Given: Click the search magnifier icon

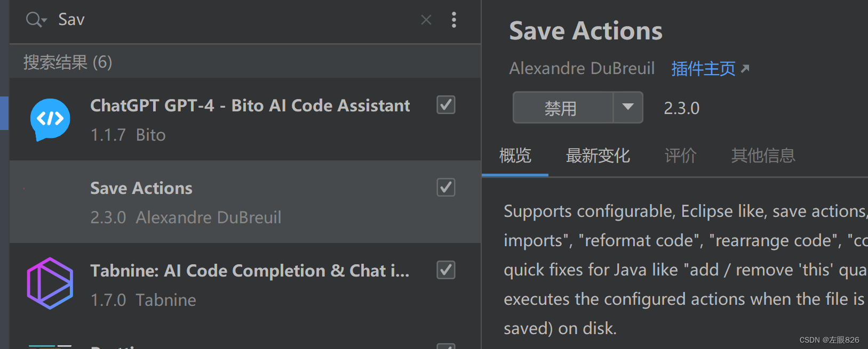Looking at the screenshot, I should [31, 19].
